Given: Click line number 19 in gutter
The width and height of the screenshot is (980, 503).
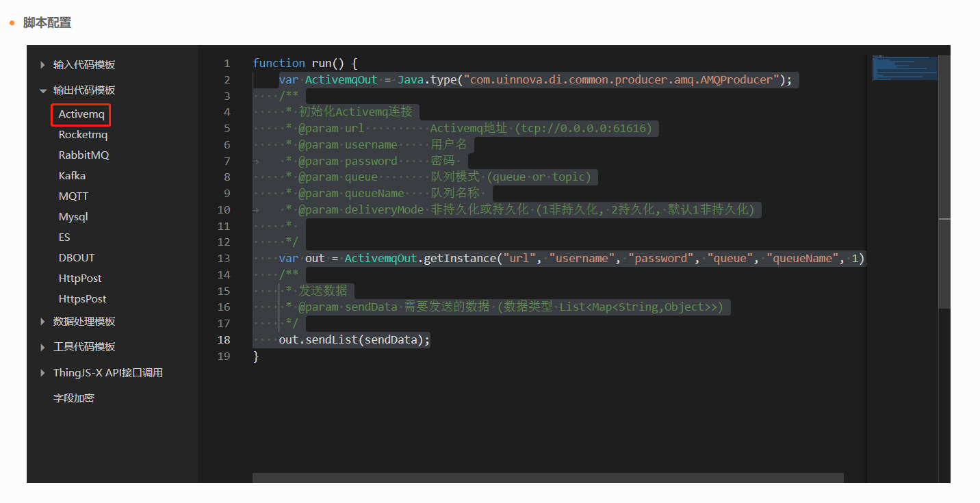Looking at the screenshot, I should [224, 357].
